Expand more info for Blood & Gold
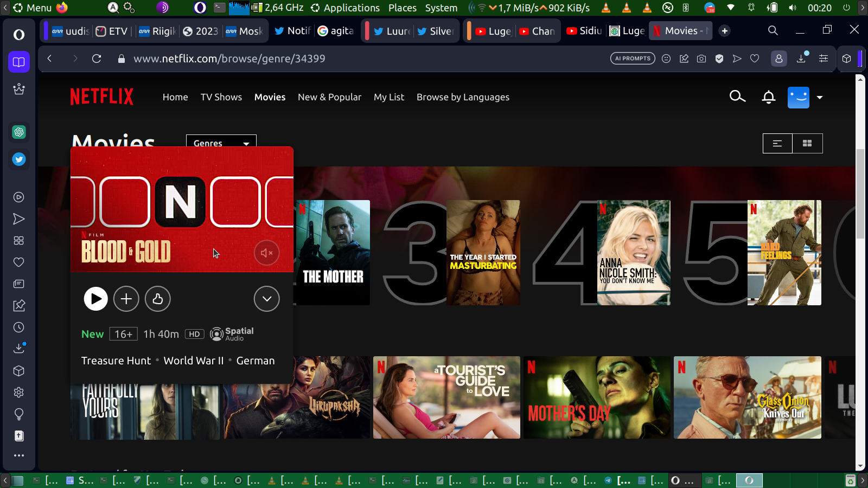The height and width of the screenshot is (488, 868). coord(267,299)
